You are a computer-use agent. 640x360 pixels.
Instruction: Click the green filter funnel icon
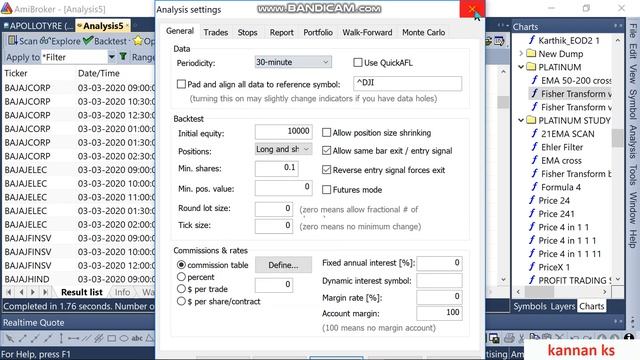[x=123, y=57]
